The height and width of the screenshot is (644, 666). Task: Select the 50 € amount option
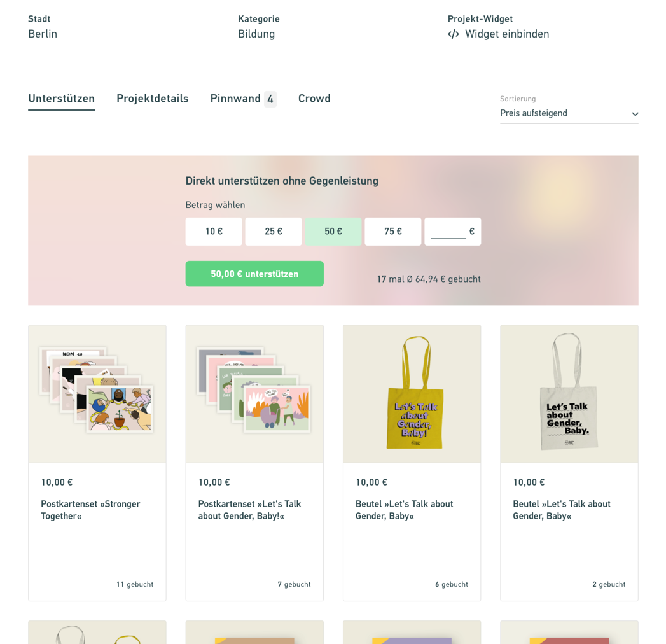333,232
